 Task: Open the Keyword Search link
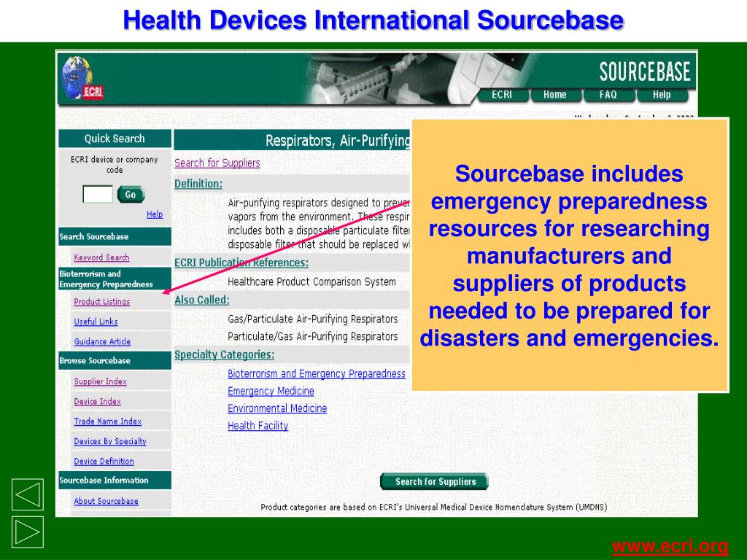click(x=101, y=257)
